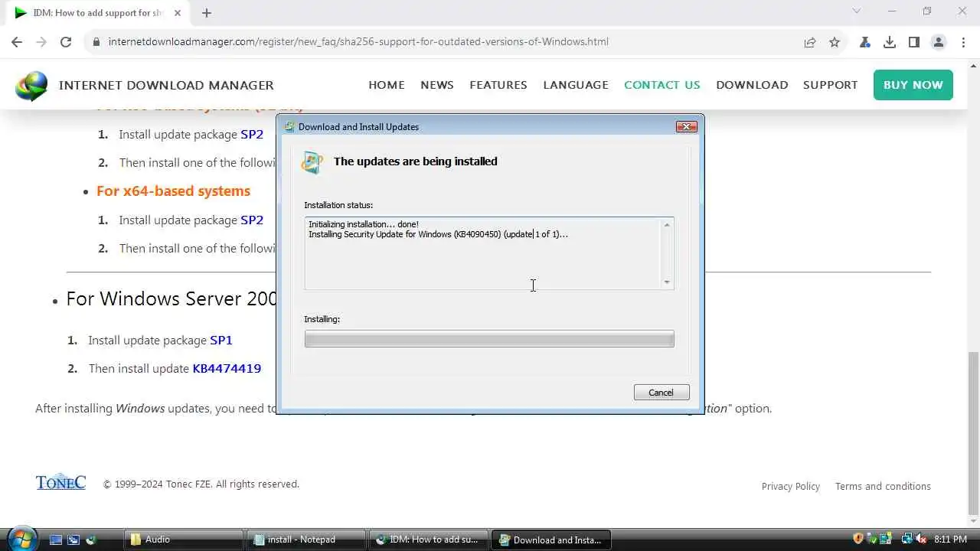Close the IDM browser tab
This screenshot has width=980, height=551.
178,12
